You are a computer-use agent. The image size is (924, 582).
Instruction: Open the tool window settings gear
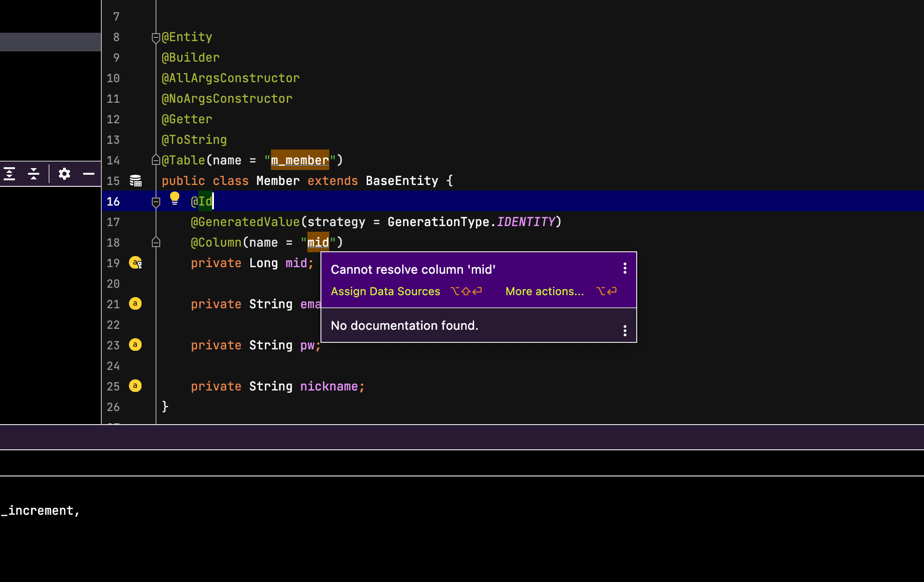(x=64, y=174)
